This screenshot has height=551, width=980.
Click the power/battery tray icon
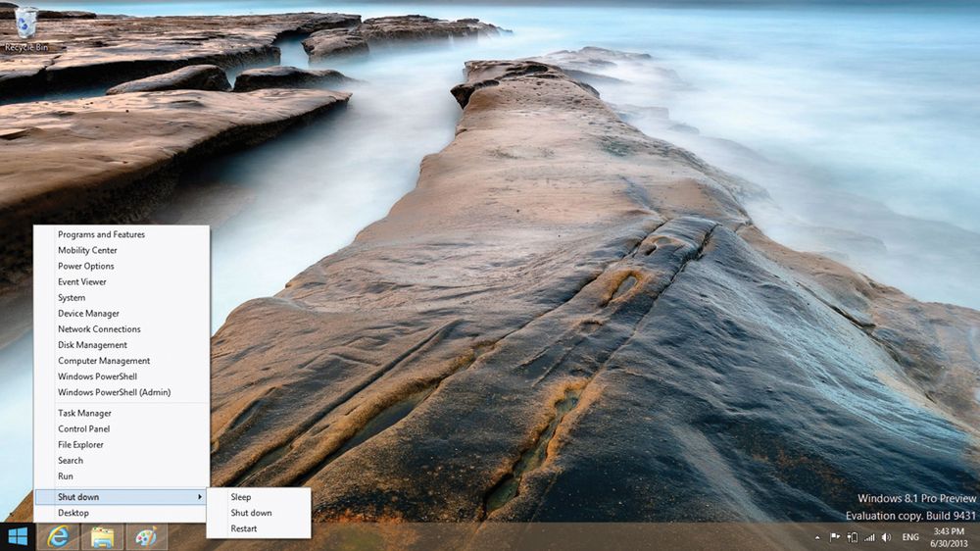click(852, 537)
